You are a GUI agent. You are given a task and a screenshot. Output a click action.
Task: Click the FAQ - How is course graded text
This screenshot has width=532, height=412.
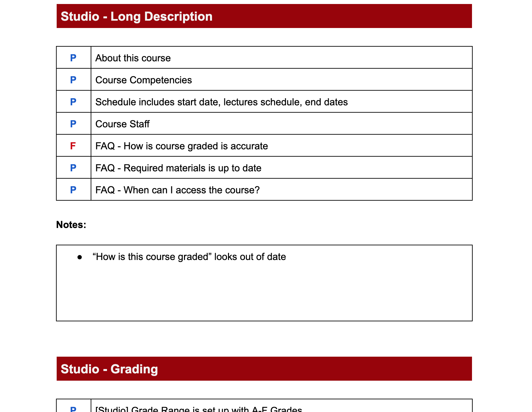tap(181, 146)
